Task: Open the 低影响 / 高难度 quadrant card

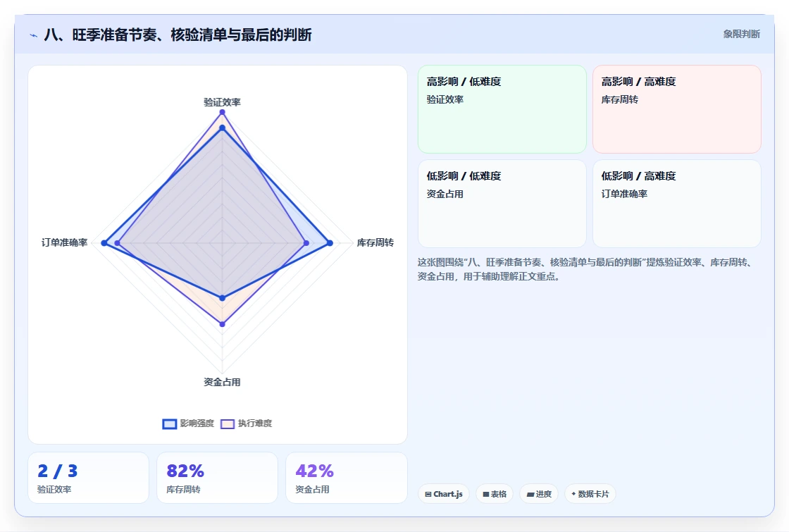Action: coord(677,204)
